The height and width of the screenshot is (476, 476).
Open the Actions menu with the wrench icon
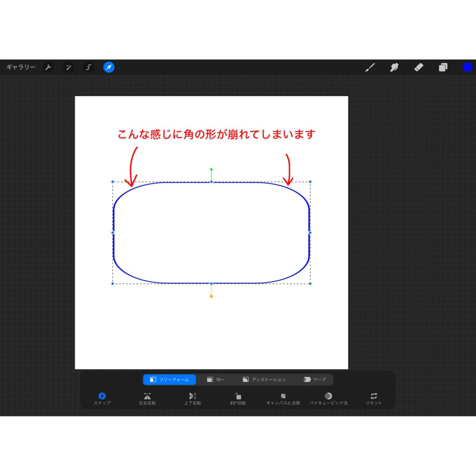coord(49,67)
